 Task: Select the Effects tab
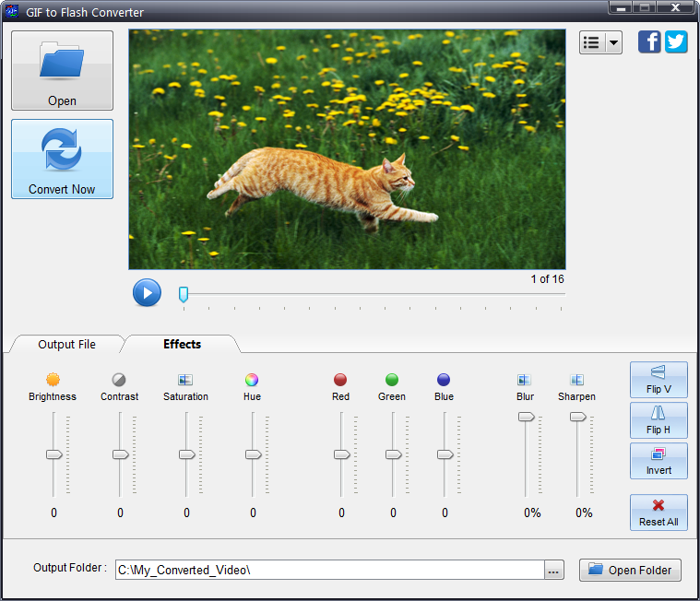point(182,345)
